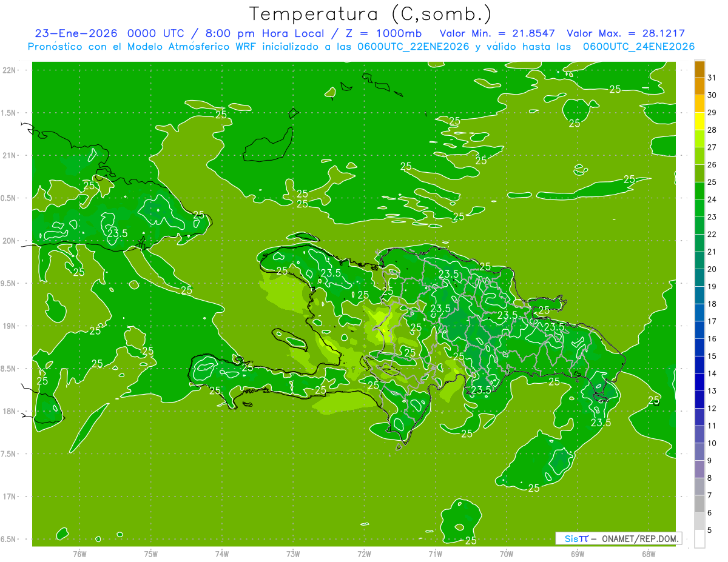Select the "Valor Min. = 21.8547" value
Image resolution: width=728 pixels, height=562 pixels.
(x=498, y=33)
